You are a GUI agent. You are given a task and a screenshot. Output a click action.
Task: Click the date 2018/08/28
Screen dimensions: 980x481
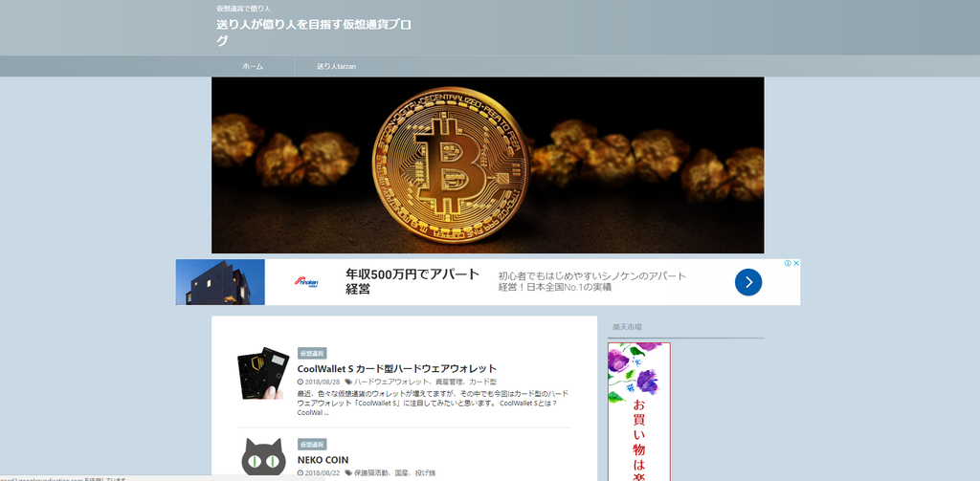coord(322,382)
